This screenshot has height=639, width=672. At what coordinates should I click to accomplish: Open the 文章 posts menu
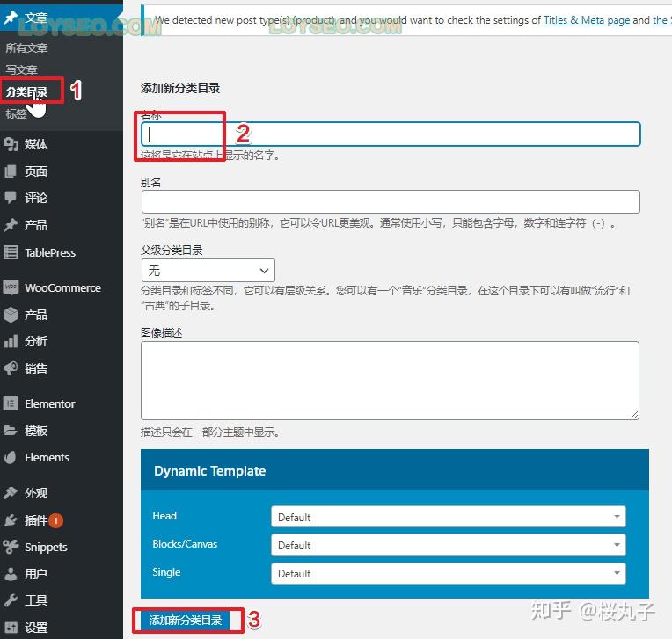pos(36,18)
